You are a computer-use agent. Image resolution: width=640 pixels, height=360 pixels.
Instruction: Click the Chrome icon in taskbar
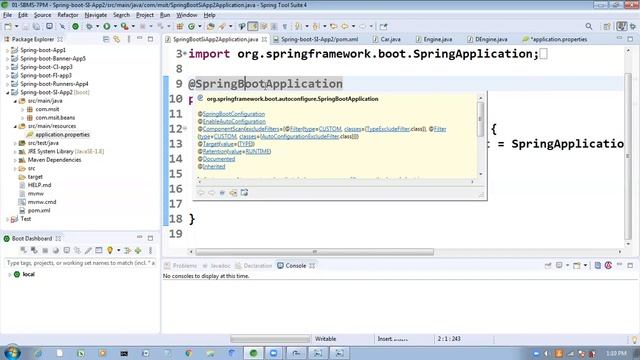click(x=189, y=353)
